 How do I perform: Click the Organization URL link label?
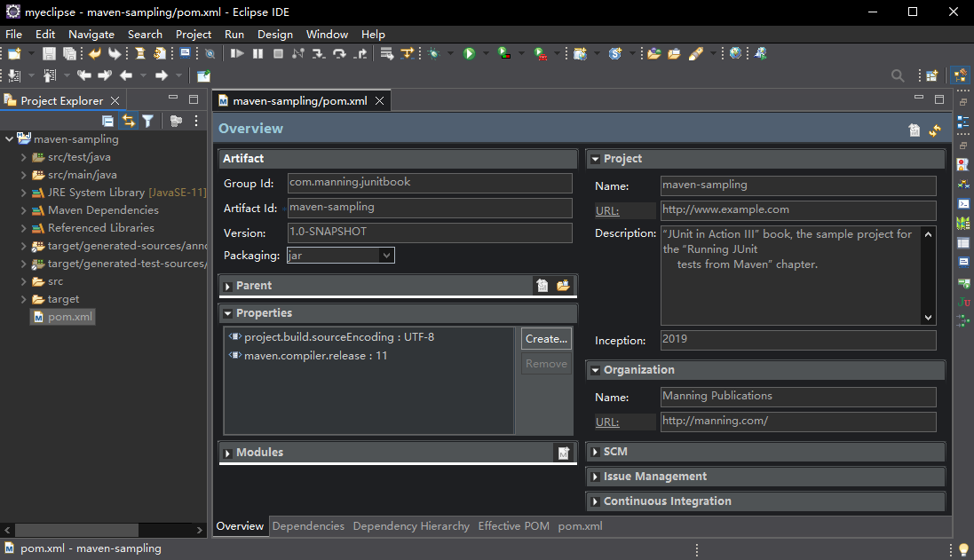point(607,422)
